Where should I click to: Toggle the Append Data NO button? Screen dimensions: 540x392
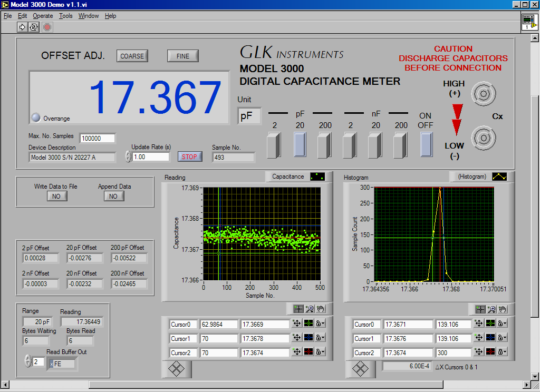(113, 196)
